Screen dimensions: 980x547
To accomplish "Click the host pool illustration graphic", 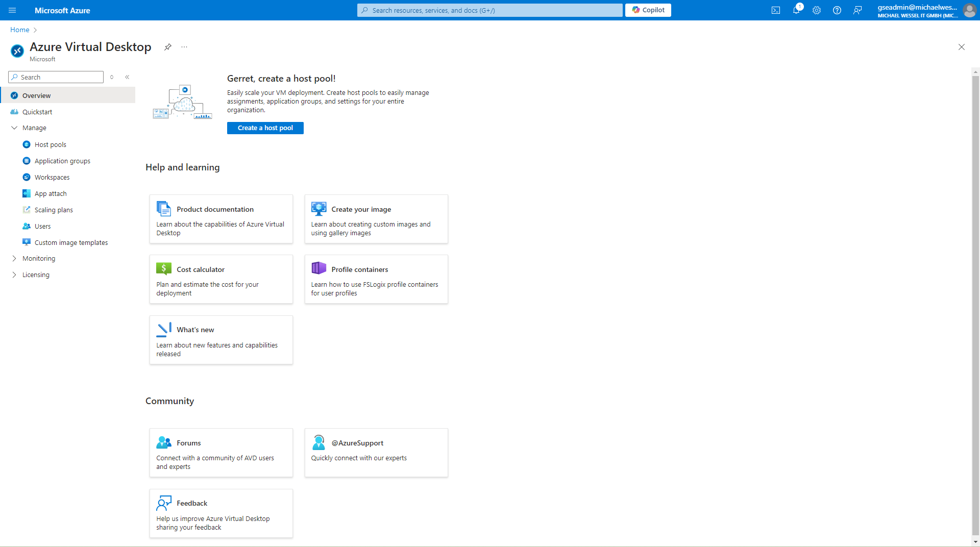I will point(182,102).
